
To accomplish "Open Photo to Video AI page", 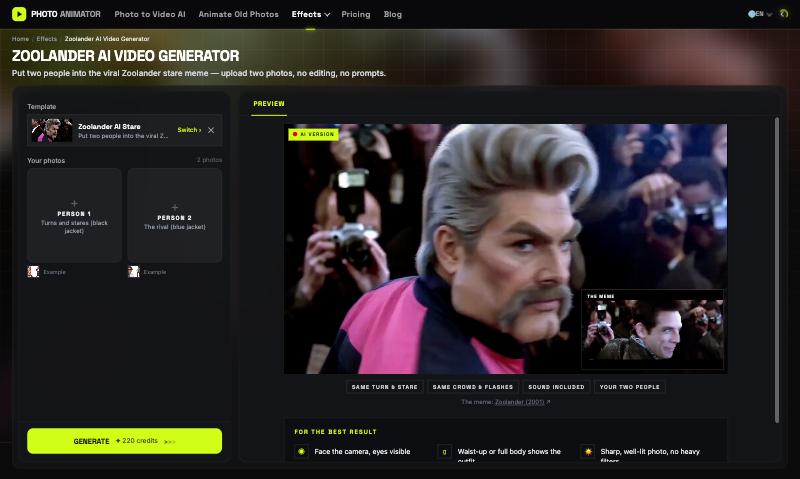I will click(150, 14).
